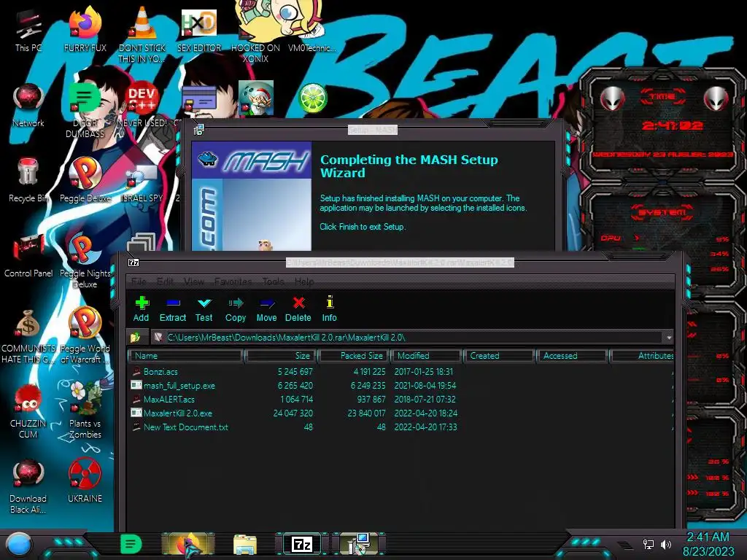747x560 pixels.
Task: Open the Tools menu in 7-Zip
Action: point(274,281)
